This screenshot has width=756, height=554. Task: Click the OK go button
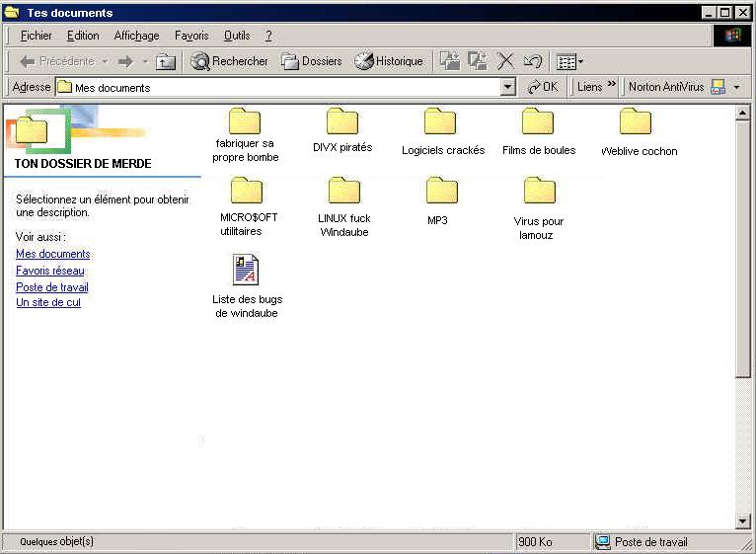click(543, 87)
